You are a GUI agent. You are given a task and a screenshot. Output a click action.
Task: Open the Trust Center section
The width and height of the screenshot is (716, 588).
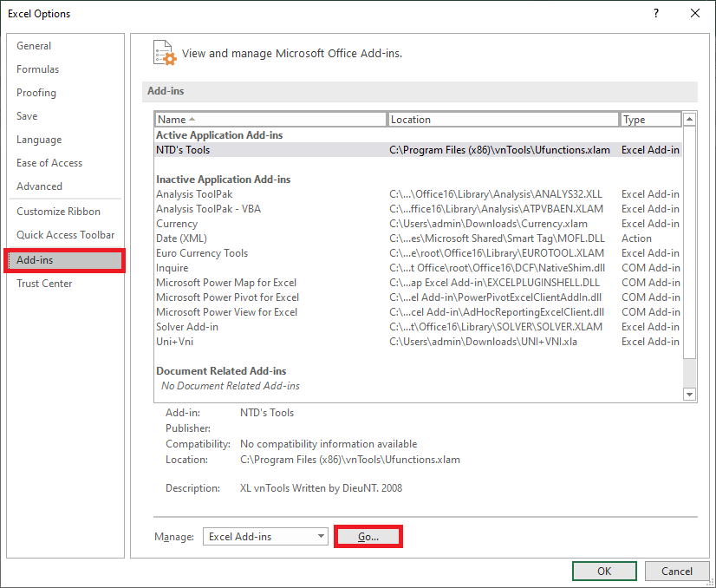coord(42,283)
